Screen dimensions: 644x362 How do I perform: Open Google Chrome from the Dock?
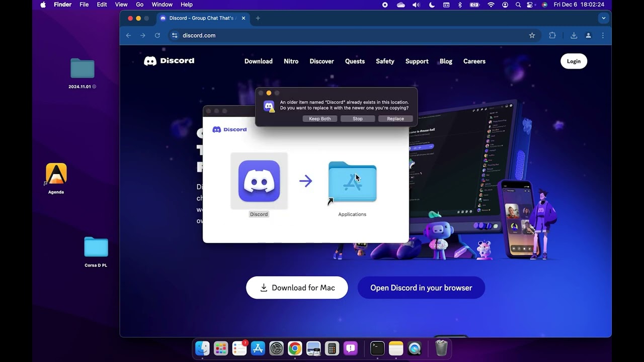[x=295, y=348]
